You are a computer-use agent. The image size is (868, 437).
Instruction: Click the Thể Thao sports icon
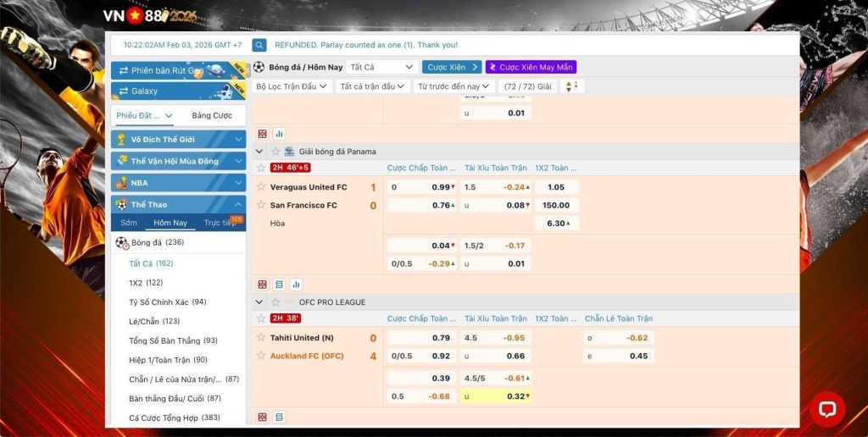121,205
